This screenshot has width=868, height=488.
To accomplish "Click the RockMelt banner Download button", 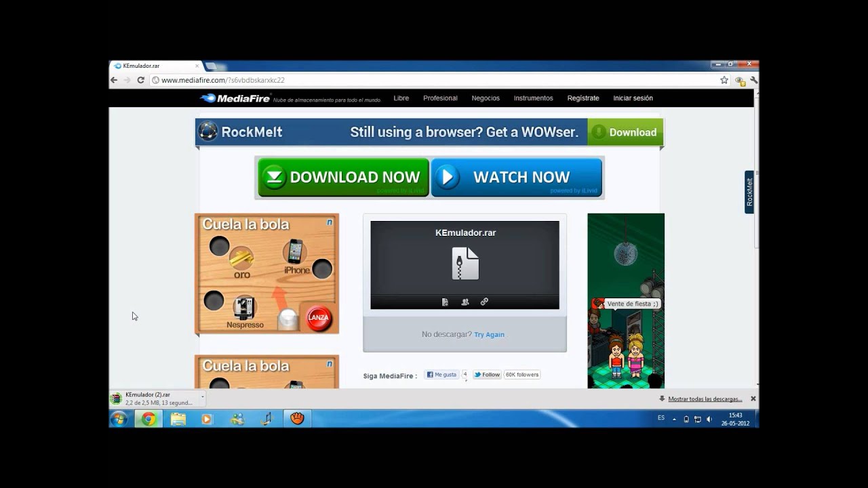I will pos(625,132).
